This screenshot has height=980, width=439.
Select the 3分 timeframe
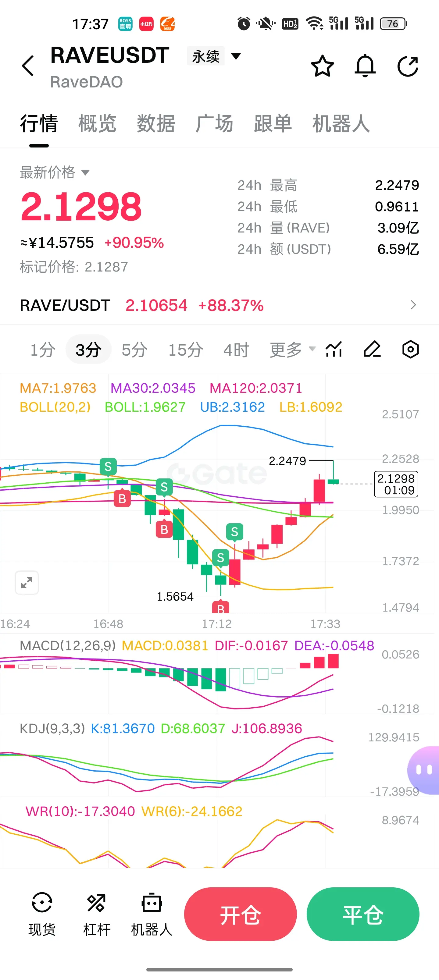point(88,349)
